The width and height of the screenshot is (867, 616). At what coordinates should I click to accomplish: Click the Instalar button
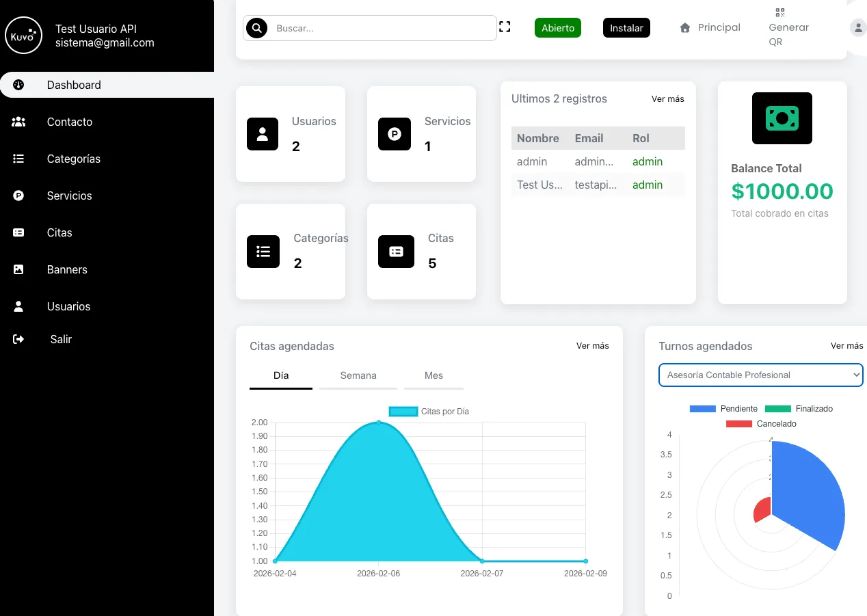[x=626, y=28]
